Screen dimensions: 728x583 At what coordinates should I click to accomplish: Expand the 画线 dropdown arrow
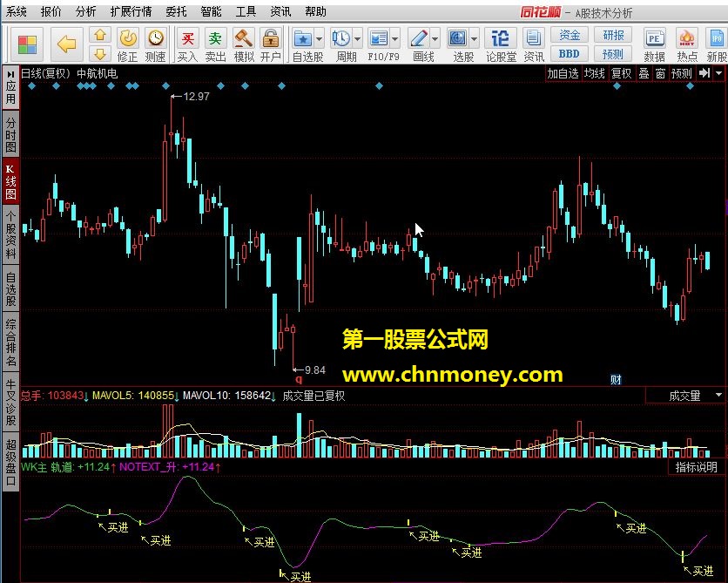[435, 39]
